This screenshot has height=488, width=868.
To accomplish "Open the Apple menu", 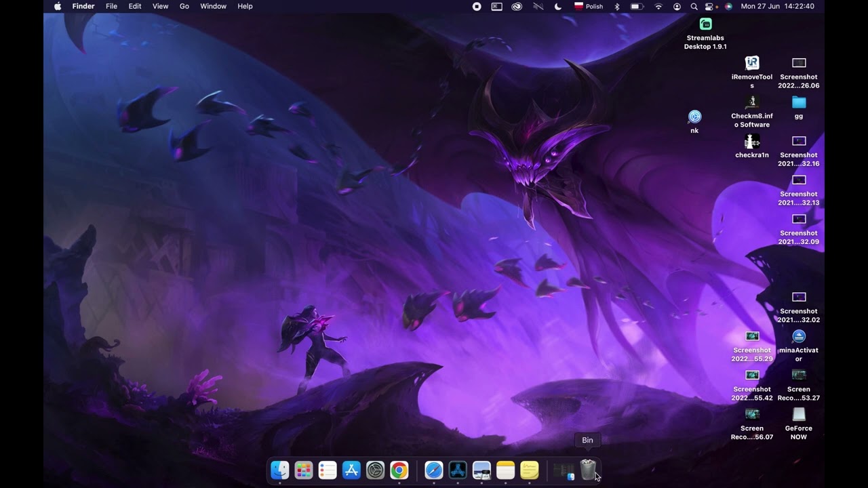I will coord(58,6).
